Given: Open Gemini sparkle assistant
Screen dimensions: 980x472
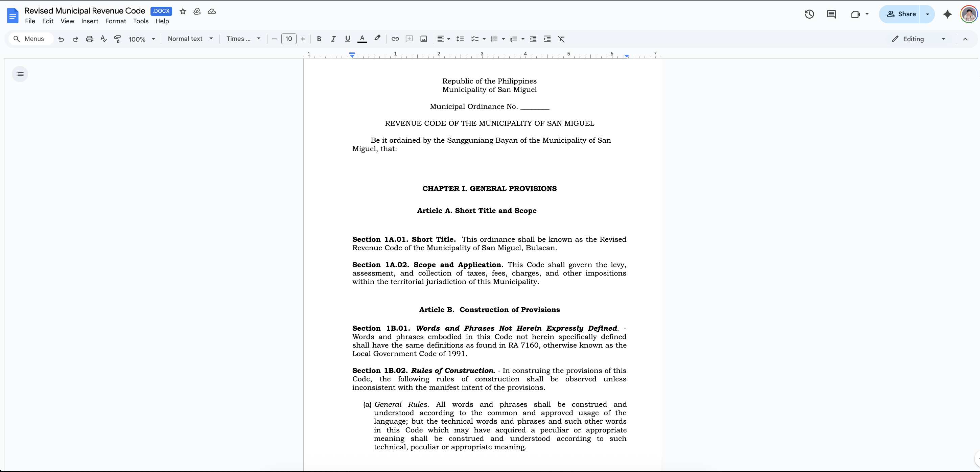Looking at the screenshot, I should [947, 14].
